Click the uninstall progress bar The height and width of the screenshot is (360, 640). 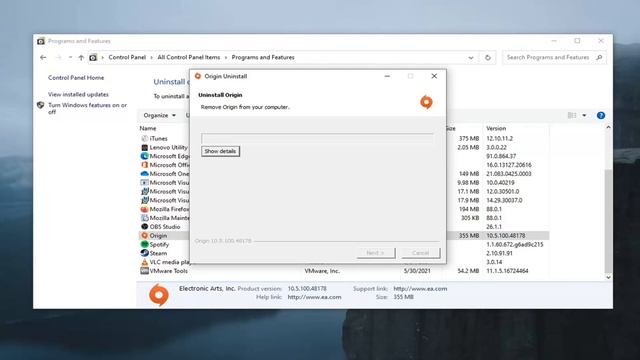(318, 139)
